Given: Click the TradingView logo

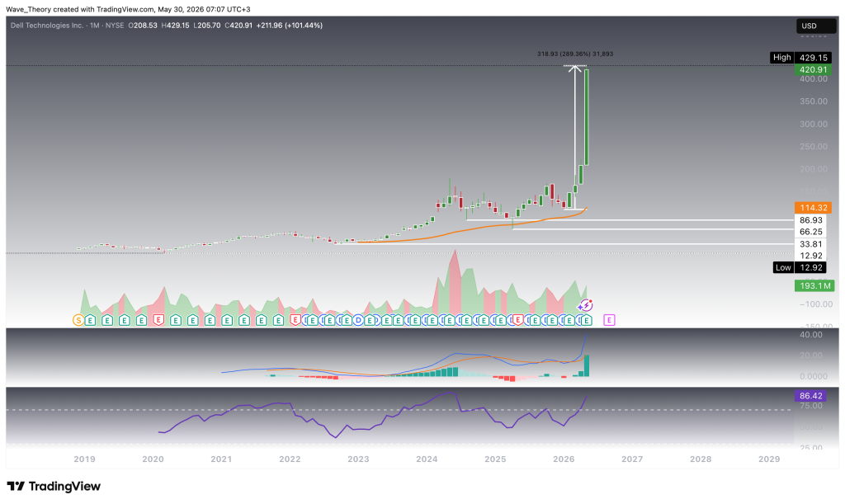Looking at the screenshot, I should [54, 486].
